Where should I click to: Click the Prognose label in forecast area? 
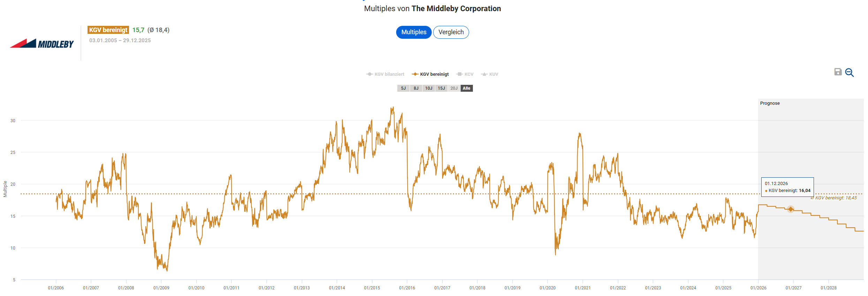click(770, 103)
